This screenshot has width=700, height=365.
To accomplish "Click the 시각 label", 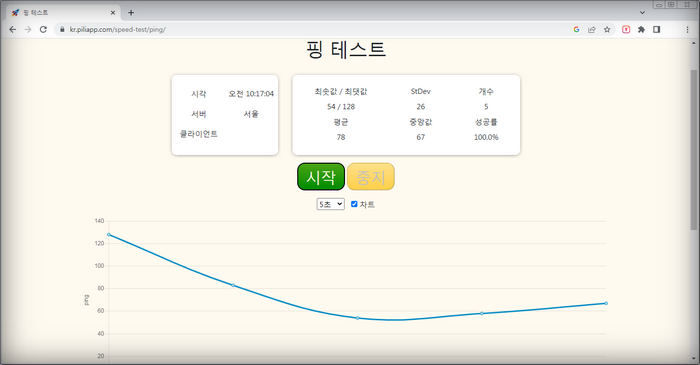I will pyautogui.click(x=199, y=94).
